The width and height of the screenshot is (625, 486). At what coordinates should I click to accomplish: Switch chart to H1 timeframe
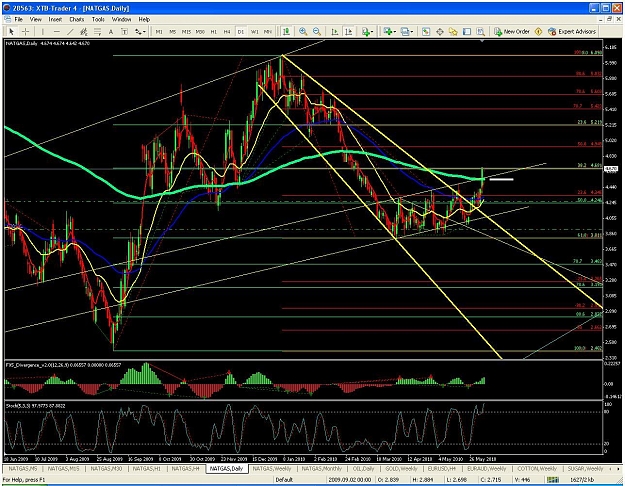[214, 31]
